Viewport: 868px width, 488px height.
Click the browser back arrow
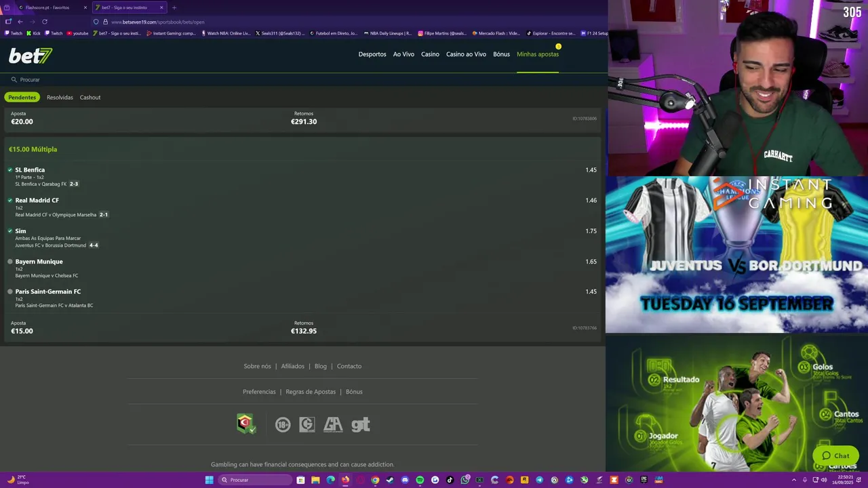20,22
